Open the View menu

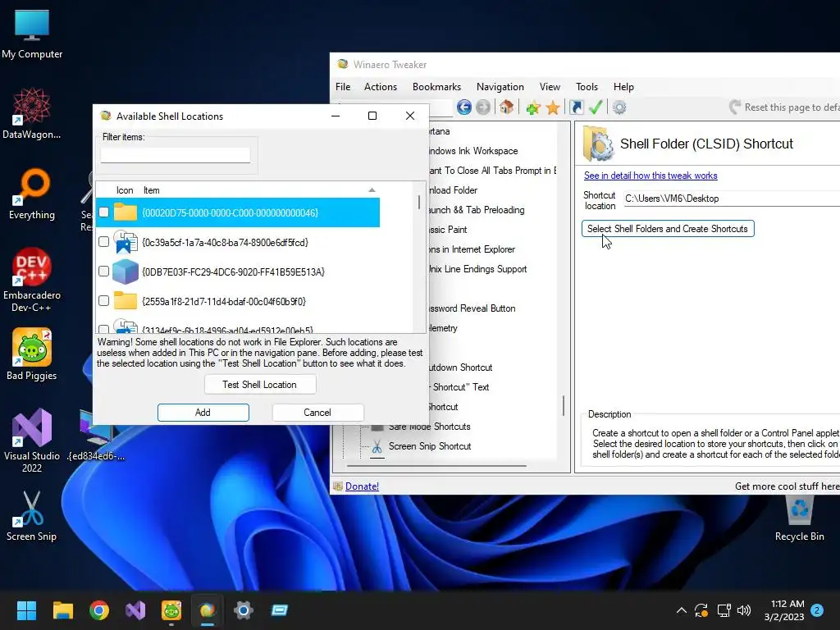(550, 87)
